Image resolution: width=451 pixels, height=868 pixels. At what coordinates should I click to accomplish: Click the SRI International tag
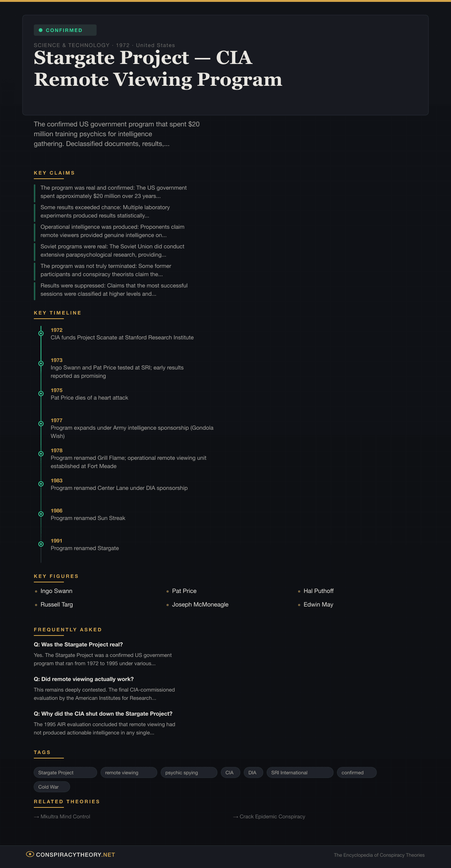tap(300, 772)
